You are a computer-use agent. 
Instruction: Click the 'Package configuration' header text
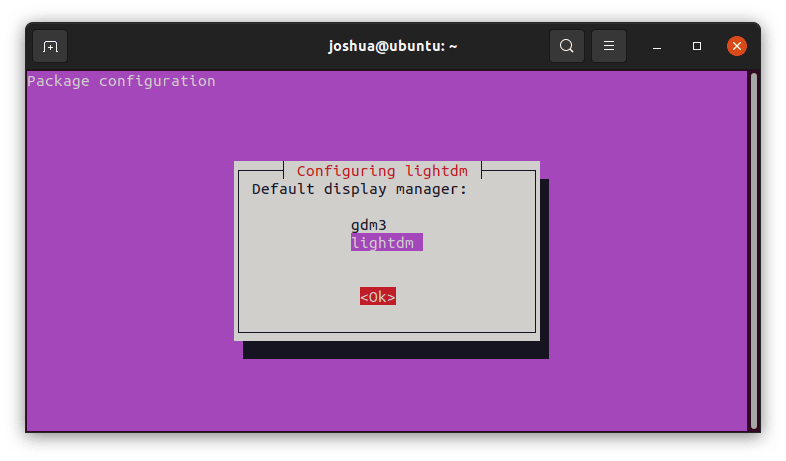121,81
